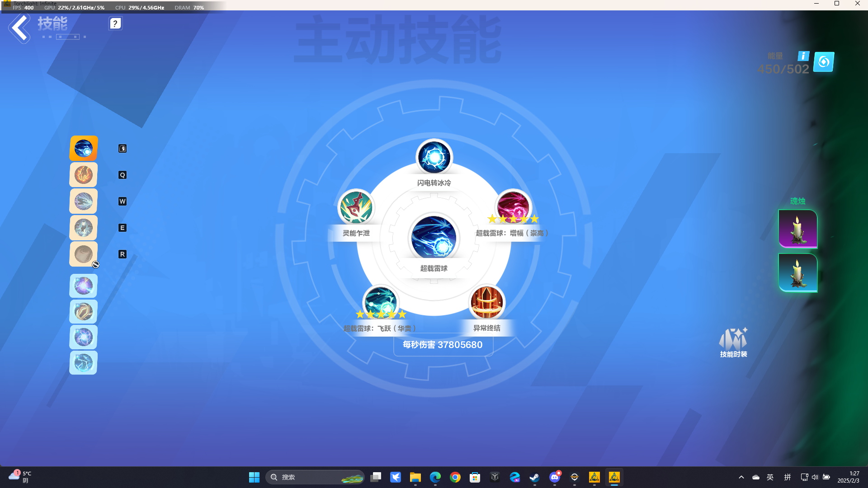This screenshot has width=868, height=488.
Task: Click the central 超载雷球 main skill
Action: point(434,238)
